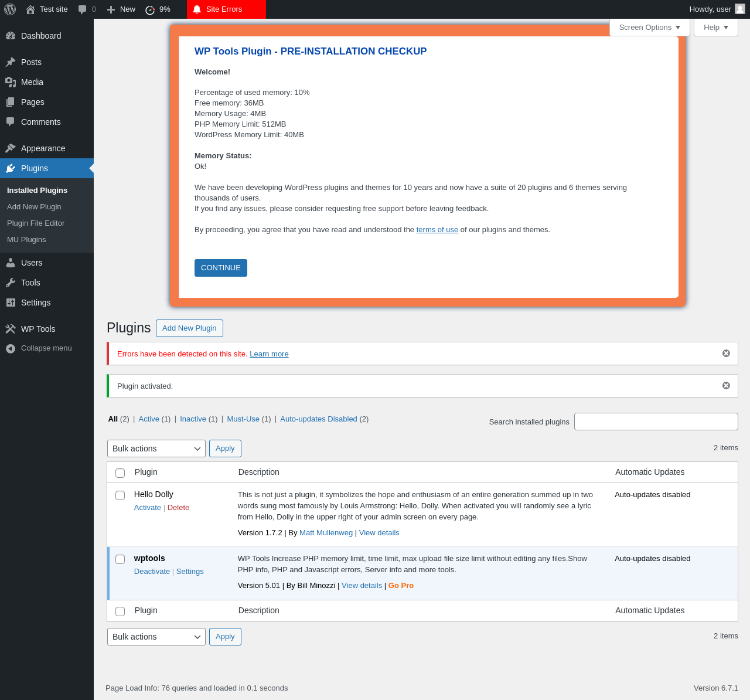Open Add New Plugin in sidebar submenu
This screenshot has width=750, height=700.
tap(34, 207)
